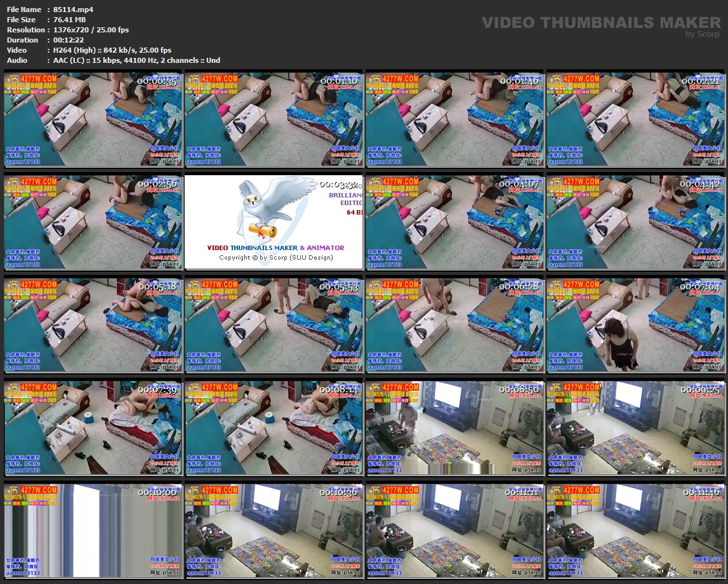Image resolution: width=728 pixels, height=584 pixels.
Task: Click the file name 85114.mp4
Action: [x=74, y=10]
